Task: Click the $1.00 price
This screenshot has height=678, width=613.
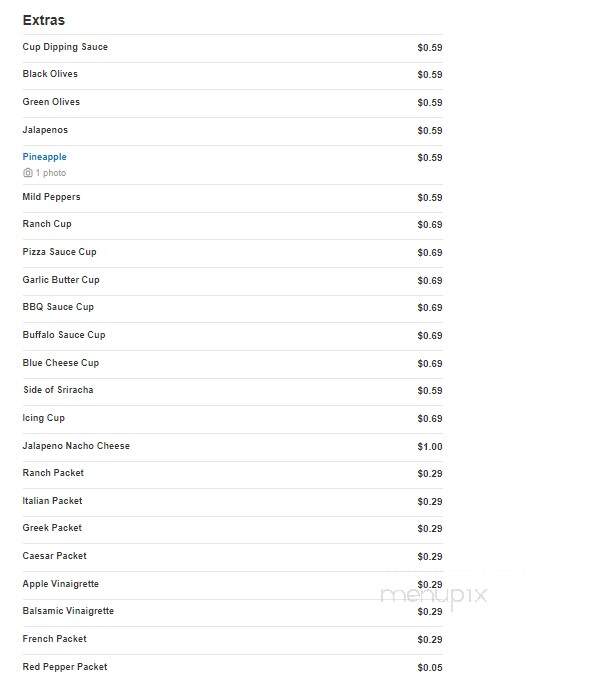Action: 430,447
